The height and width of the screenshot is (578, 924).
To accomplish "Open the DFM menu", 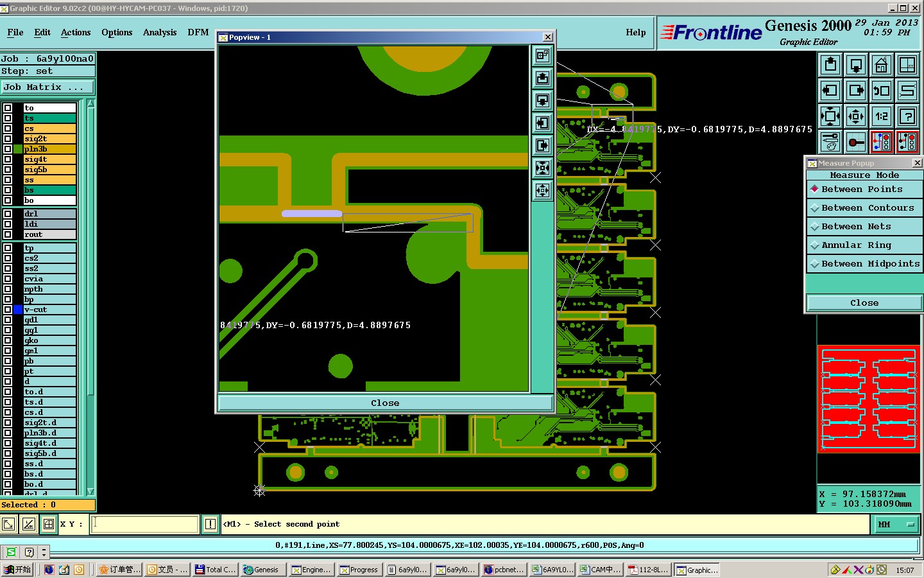I will (198, 32).
